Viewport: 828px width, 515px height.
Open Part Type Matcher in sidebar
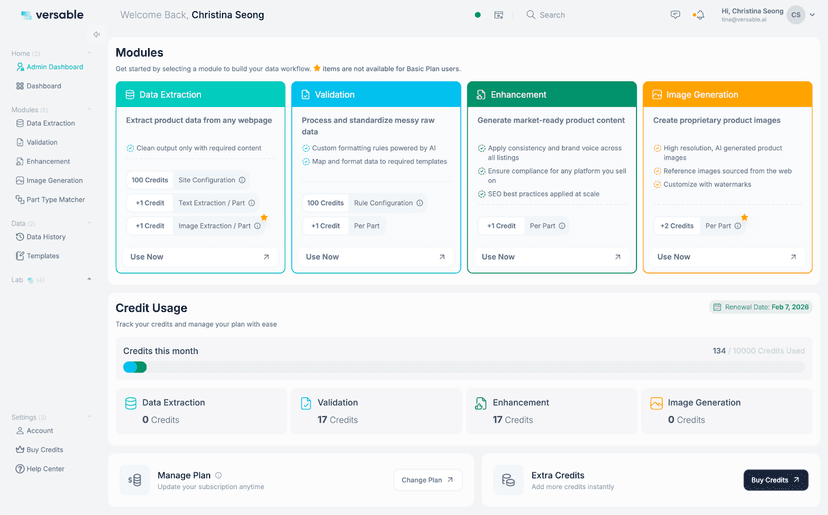pyautogui.click(x=50, y=200)
